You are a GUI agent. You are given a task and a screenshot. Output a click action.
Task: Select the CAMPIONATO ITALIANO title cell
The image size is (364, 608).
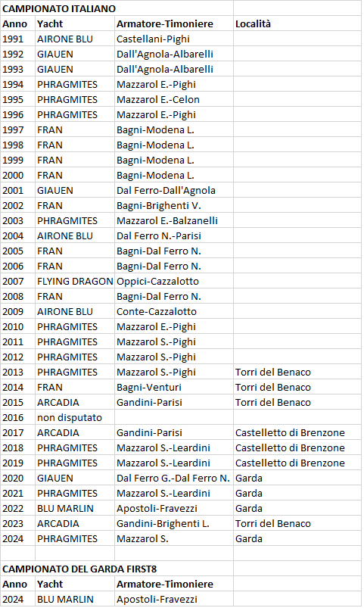[x=117, y=8]
